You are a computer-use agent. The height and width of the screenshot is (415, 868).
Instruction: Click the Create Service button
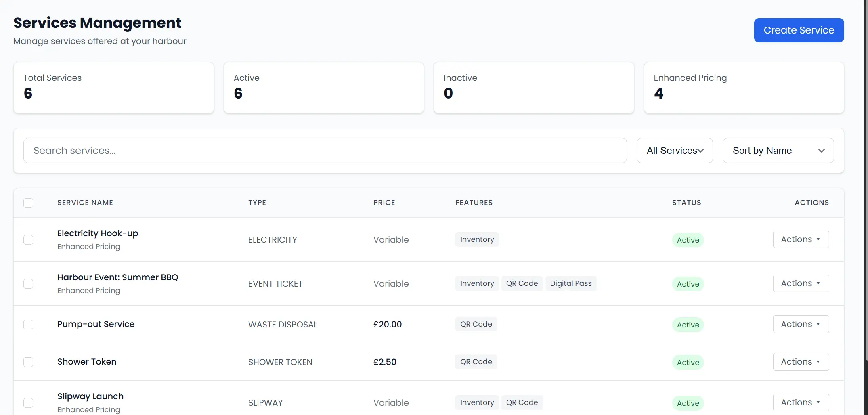click(799, 30)
